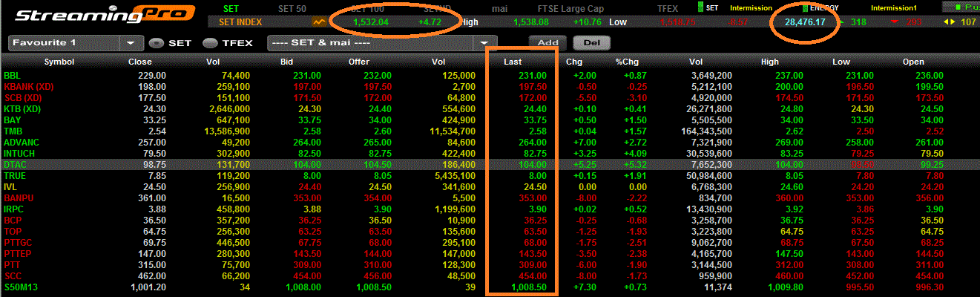Click the green advancers arrow beside 318
The height and width of the screenshot is (297, 980).
pos(841,22)
